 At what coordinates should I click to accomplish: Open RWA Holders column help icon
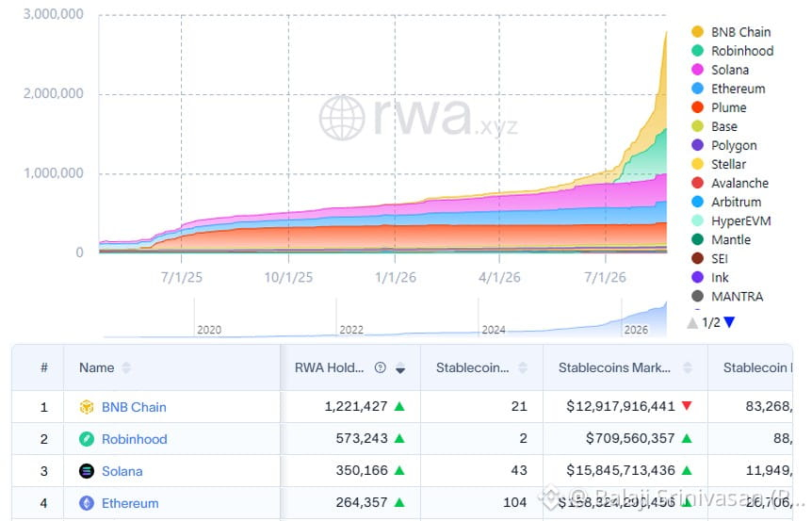click(381, 367)
